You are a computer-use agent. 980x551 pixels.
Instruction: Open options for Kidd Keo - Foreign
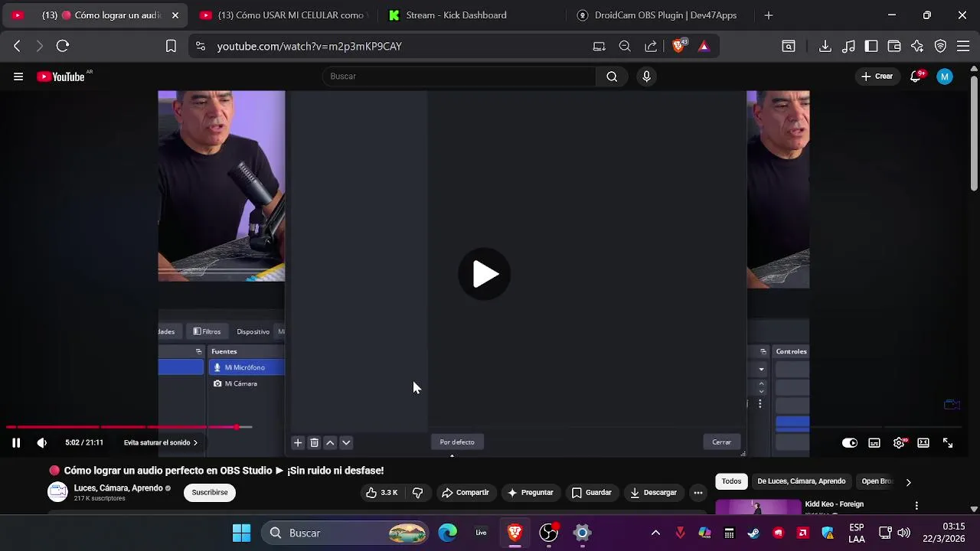point(916,506)
